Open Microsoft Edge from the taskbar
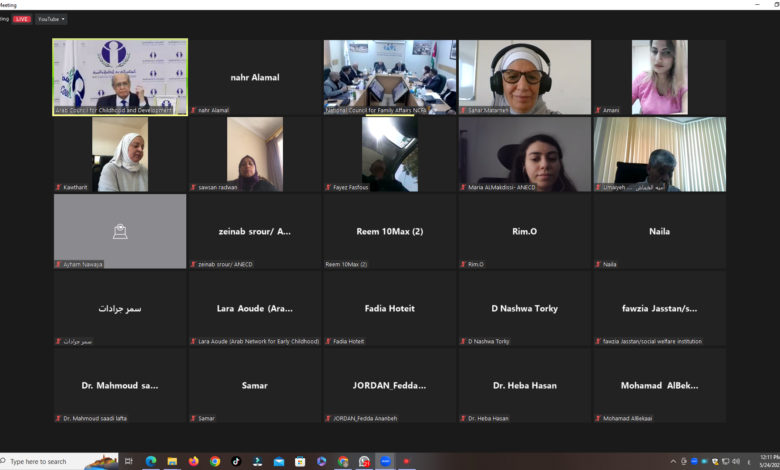 (151, 461)
